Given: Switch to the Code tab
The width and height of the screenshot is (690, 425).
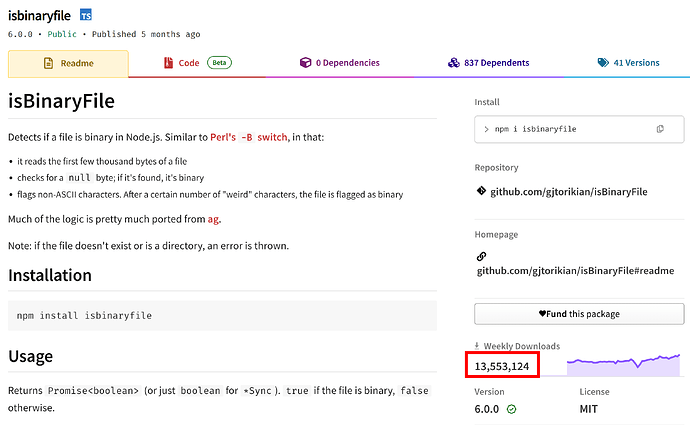Looking at the screenshot, I should pyautogui.click(x=197, y=63).
